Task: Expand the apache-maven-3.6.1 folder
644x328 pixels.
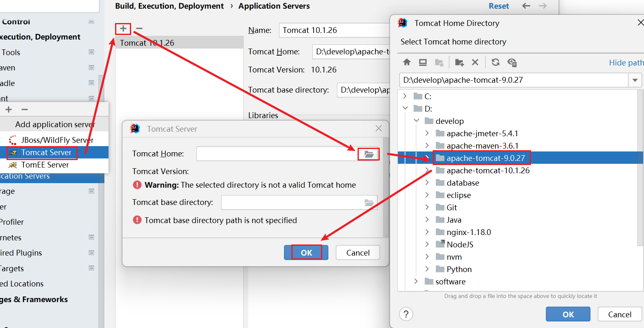Action: [x=427, y=146]
